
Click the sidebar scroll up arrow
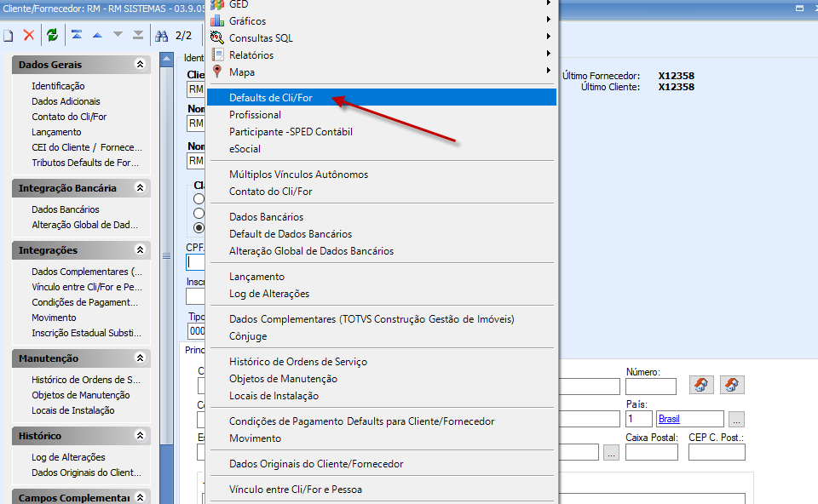(166, 59)
